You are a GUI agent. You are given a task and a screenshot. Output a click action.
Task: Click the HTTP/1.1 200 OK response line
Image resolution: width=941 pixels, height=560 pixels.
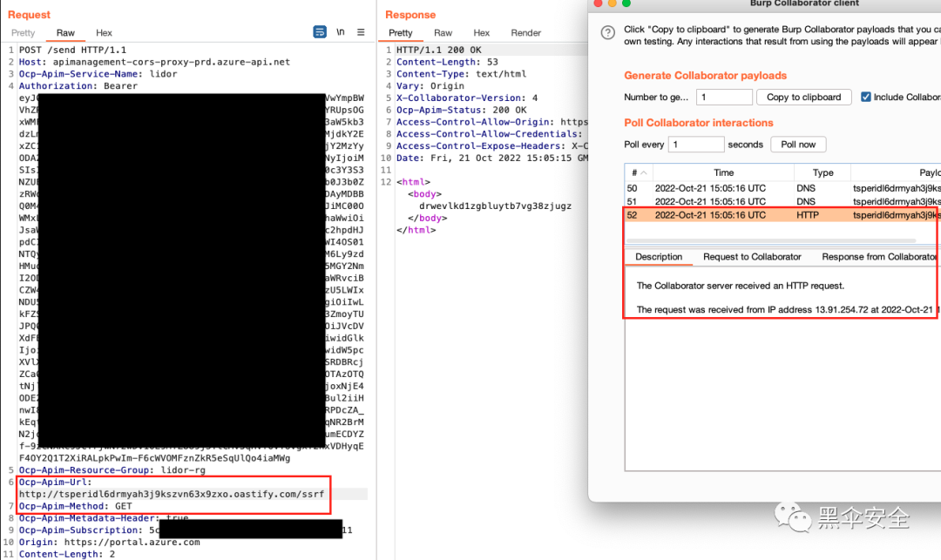coord(438,50)
